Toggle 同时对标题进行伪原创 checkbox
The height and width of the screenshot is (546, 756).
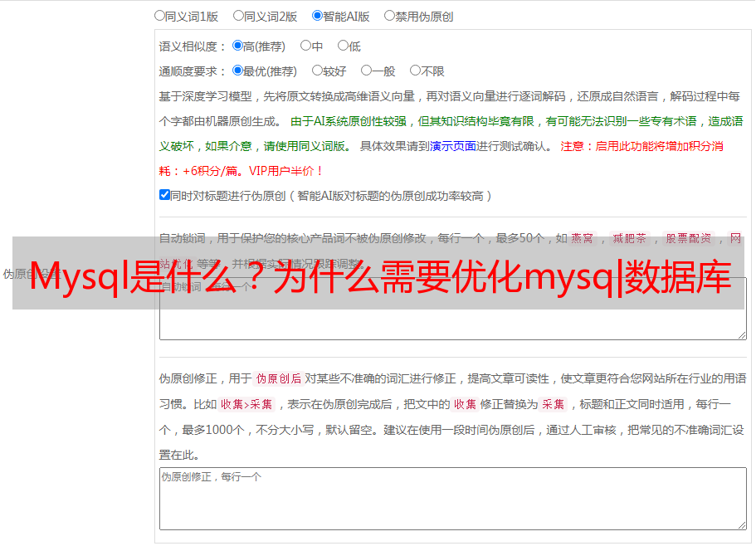(164, 195)
